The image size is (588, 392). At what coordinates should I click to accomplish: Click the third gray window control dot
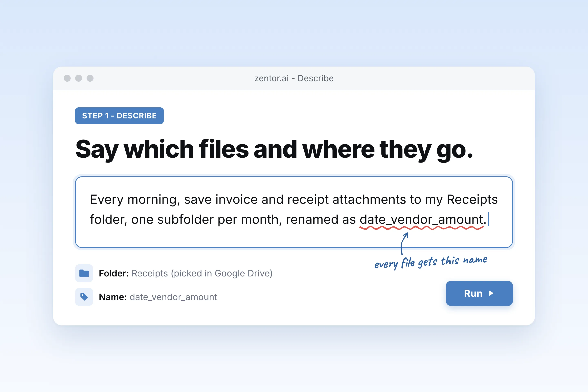90,78
